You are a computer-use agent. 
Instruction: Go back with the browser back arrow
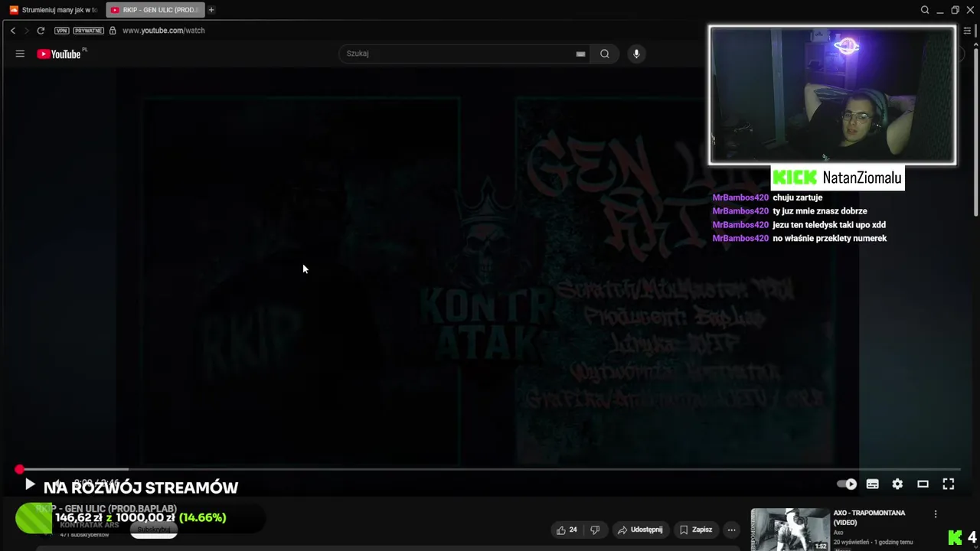(x=13, y=31)
